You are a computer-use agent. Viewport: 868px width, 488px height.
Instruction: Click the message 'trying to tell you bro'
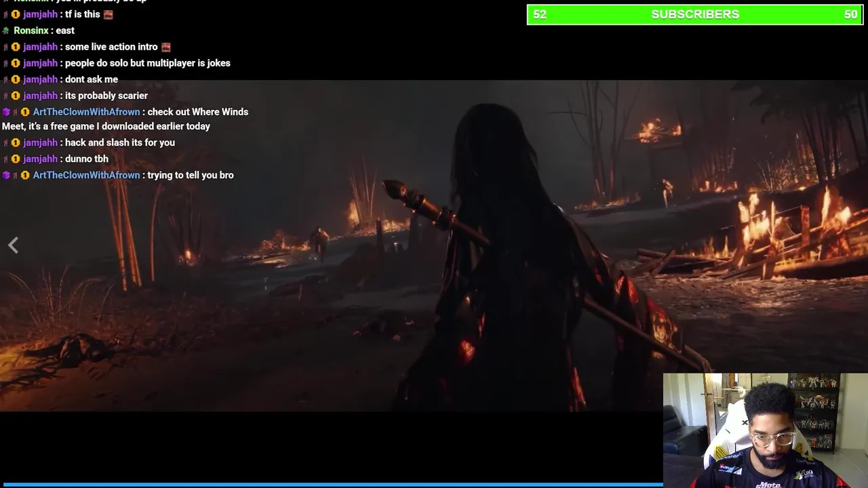point(191,175)
